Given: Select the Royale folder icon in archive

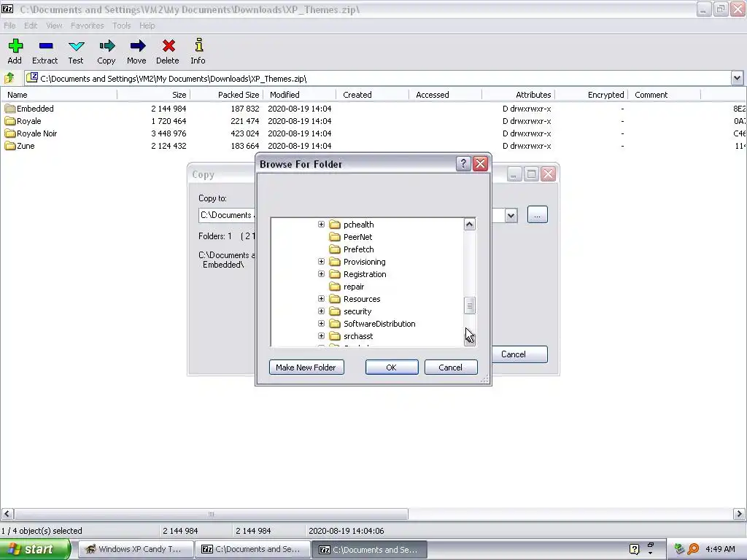Looking at the screenshot, I should tap(10, 121).
